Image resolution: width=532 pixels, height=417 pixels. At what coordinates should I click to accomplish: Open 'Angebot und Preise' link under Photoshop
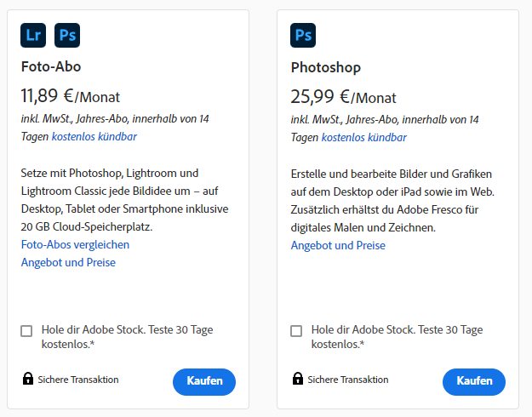coord(338,245)
